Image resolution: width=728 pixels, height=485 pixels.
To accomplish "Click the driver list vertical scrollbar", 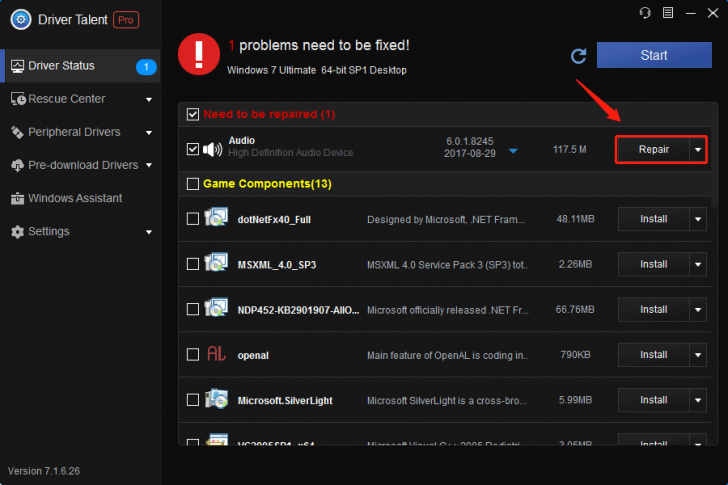I will [x=715, y=155].
